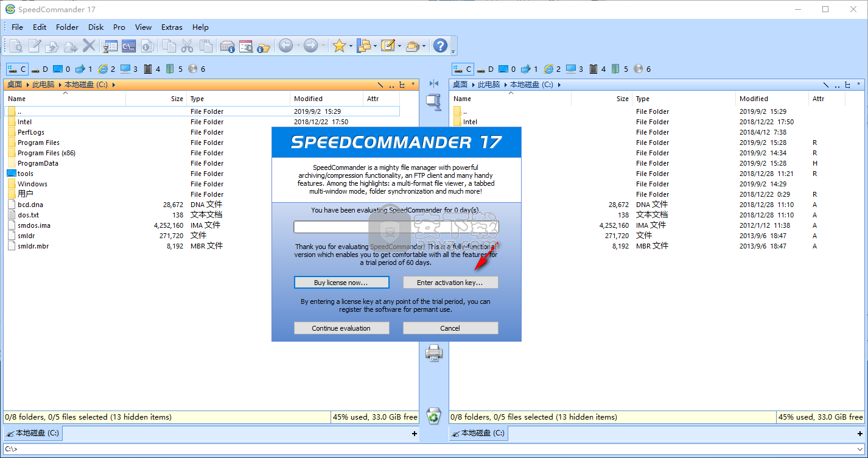
Task: Select Windows folder in left panel
Action: coord(32,184)
